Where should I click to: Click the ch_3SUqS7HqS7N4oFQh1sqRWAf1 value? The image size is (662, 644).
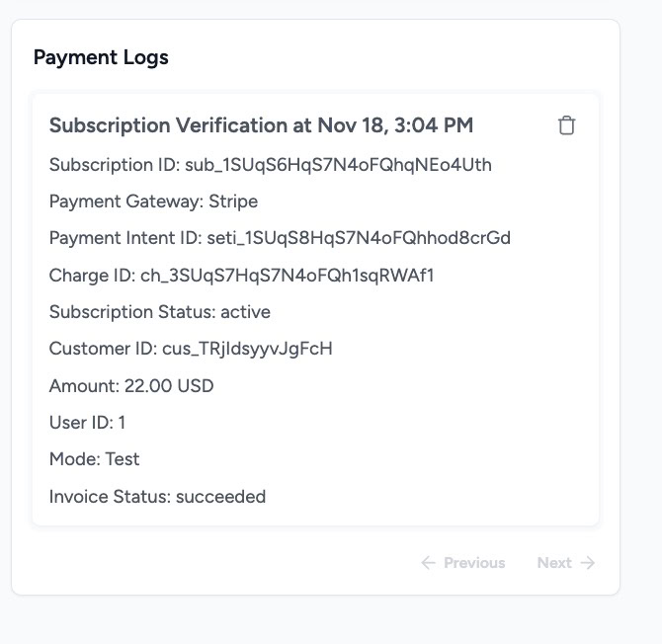(x=287, y=276)
